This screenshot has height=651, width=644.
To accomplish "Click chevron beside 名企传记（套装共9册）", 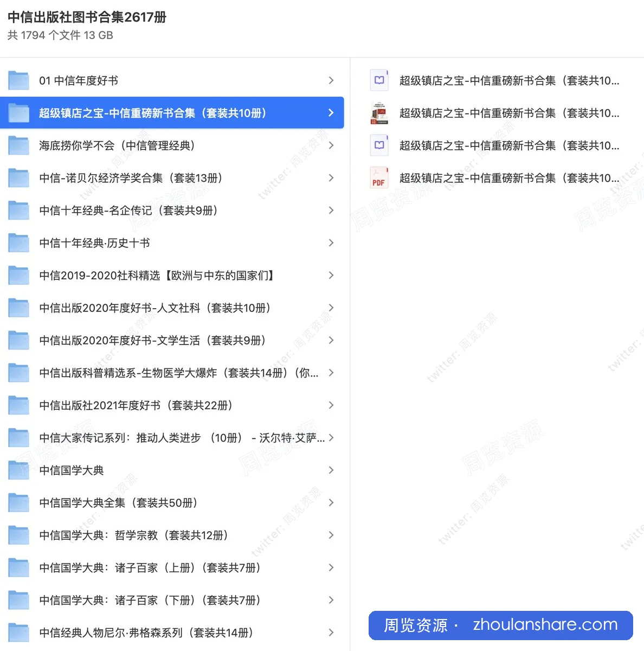I will click(x=331, y=210).
